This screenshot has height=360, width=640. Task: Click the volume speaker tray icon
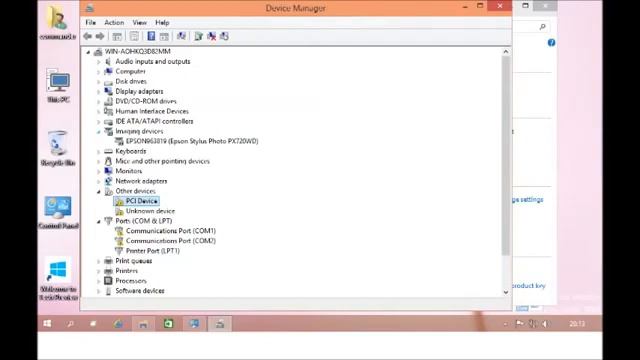[x=546, y=324]
